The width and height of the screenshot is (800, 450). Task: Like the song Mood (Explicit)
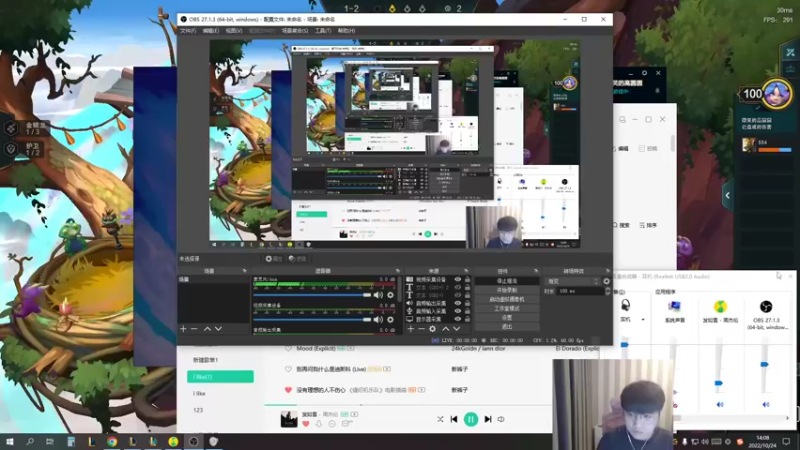coord(288,348)
